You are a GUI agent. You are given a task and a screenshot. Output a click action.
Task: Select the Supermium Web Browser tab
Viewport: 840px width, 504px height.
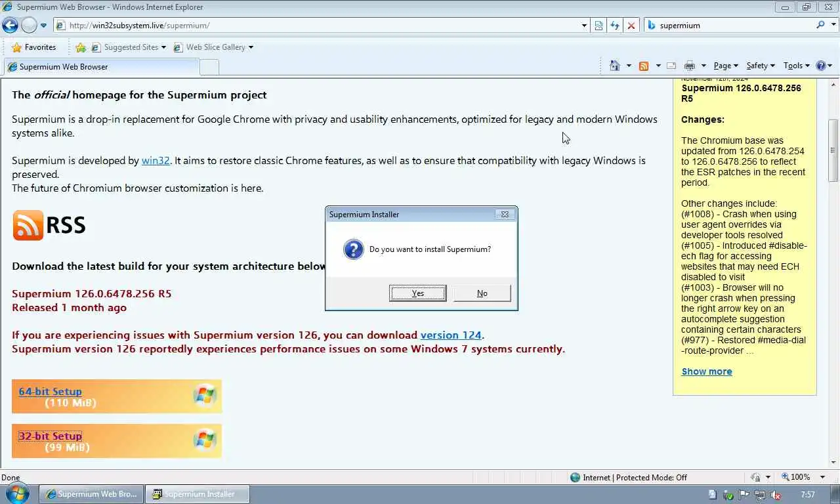[101, 67]
